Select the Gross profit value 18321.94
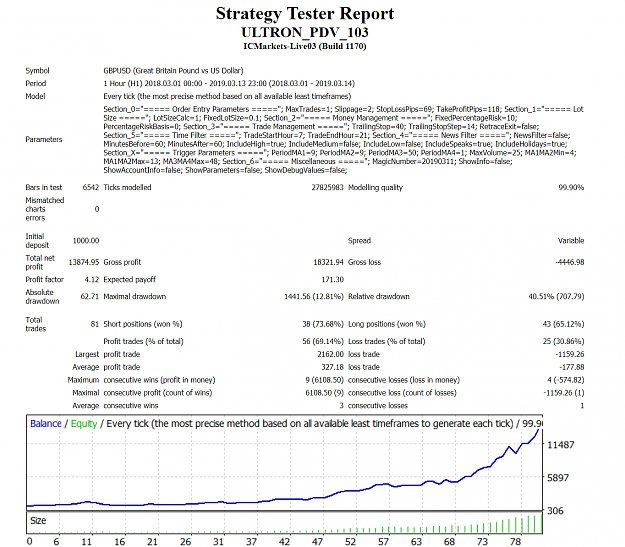 point(328,262)
